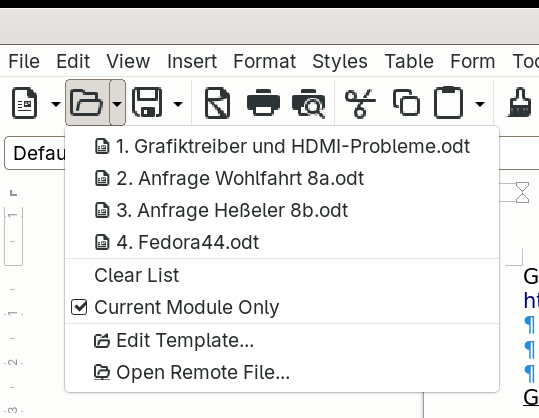This screenshot has height=418, width=539.
Task: Expand the Save dropdown arrow
Action: (178, 103)
